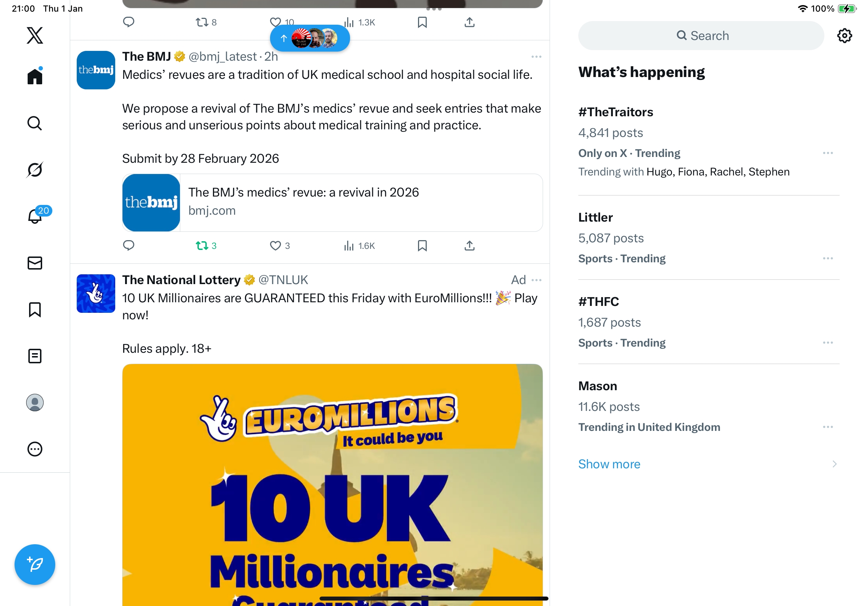Tap the new posts pill with avatars
This screenshot has height=606, width=868.
click(x=310, y=38)
